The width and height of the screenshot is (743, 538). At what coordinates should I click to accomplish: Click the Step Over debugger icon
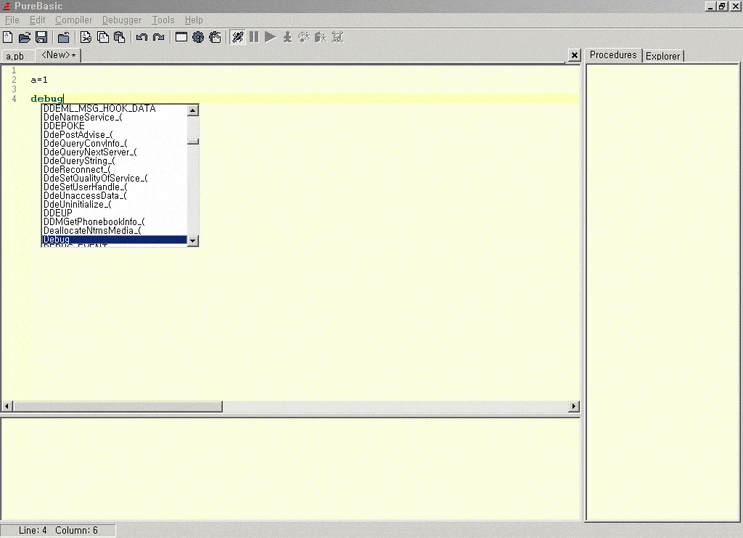click(304, 37)
